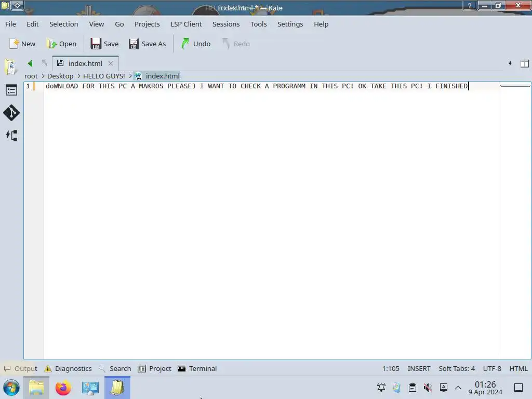Open the Tools menu
The image size is (532, 399).
(258, 24)
